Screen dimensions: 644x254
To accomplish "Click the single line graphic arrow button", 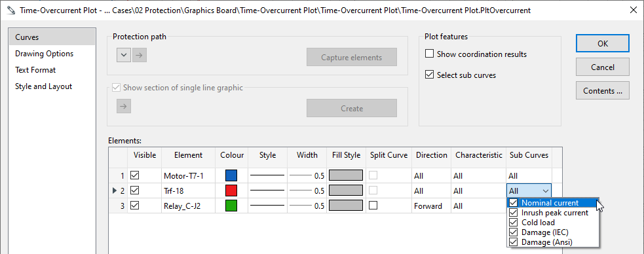I will tap(124, 106).
